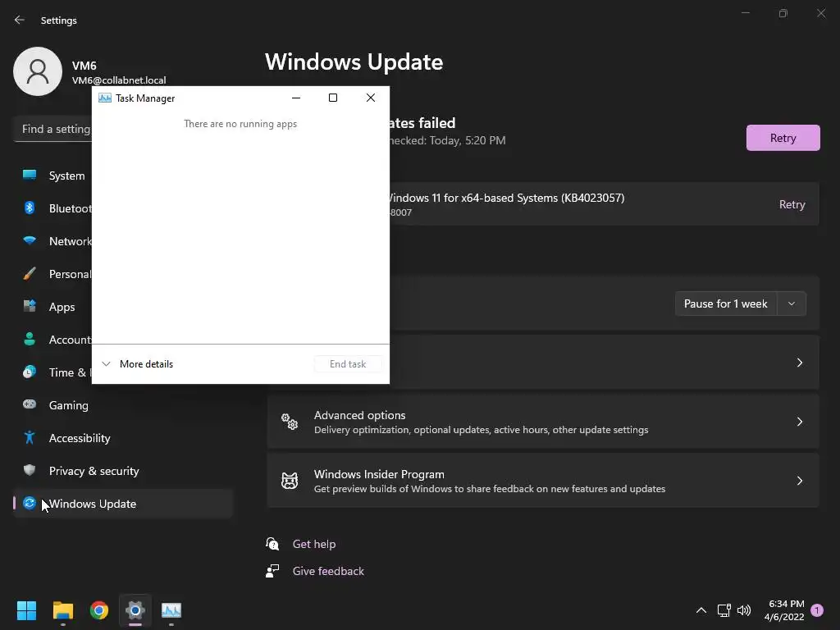The image size is (840, 630).
Task: Select the Privacy & security shield icon
Action: point(30,470)
